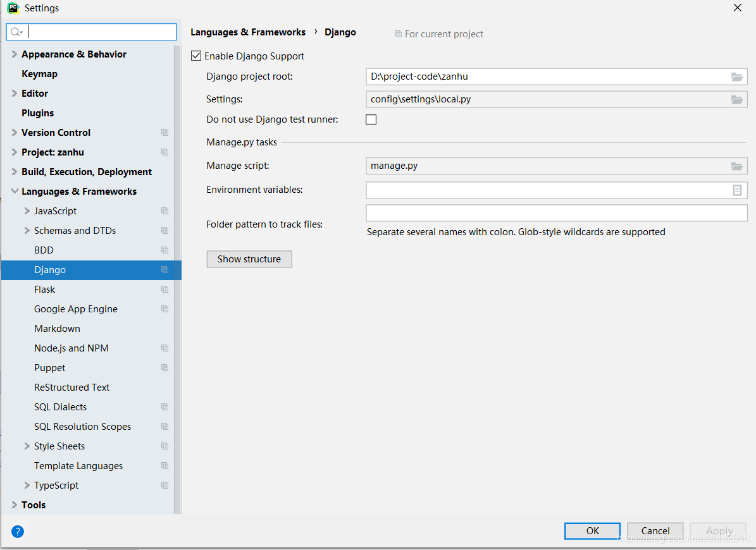
Task: Expand Schemas and DTDs node
Action: [x=27, y=231]
